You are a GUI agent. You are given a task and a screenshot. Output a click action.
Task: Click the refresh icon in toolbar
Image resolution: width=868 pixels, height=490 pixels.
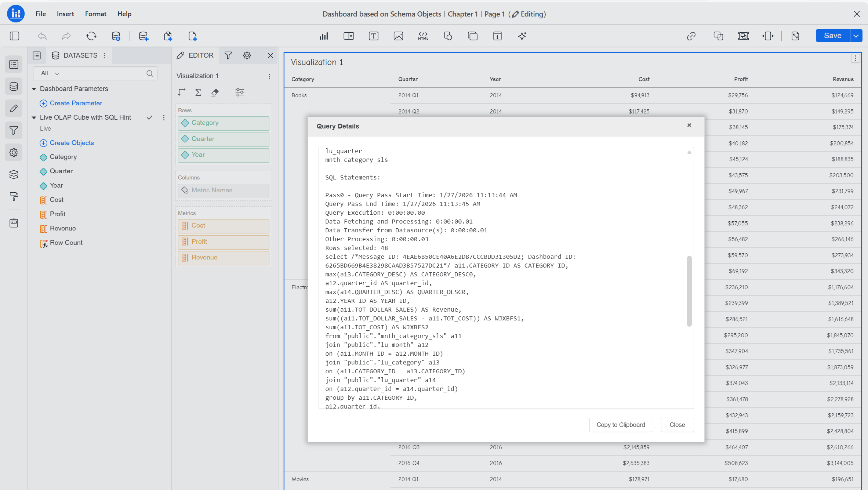point(91,36)
